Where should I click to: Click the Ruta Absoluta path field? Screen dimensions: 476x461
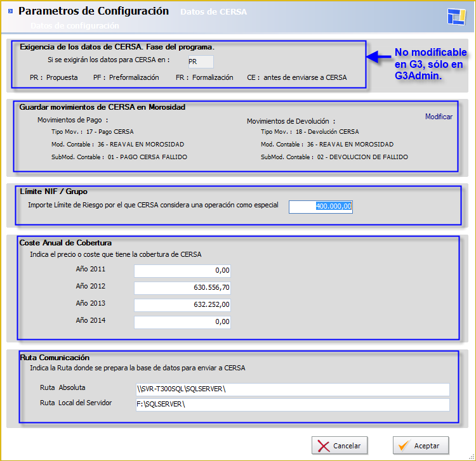tap(293, 389)
